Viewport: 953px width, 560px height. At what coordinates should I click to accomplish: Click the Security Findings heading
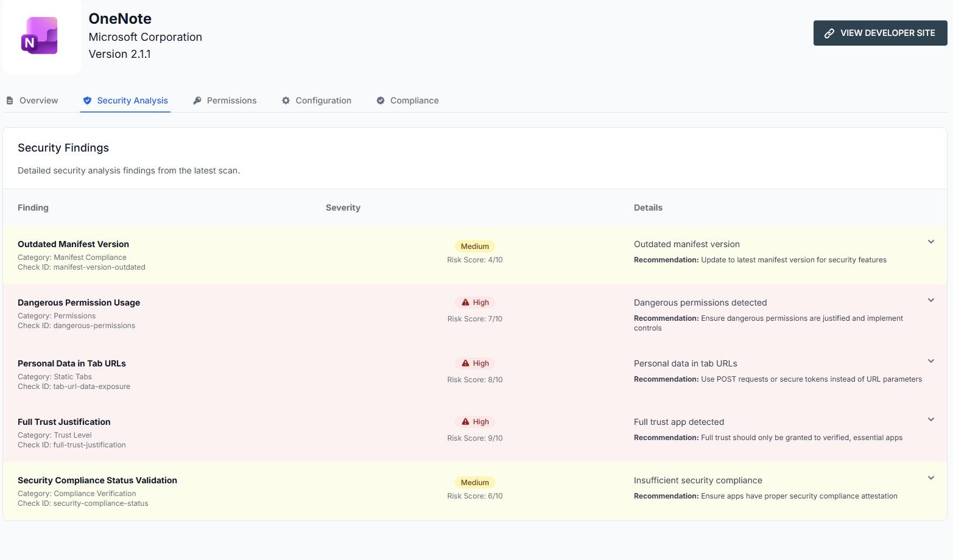[x=63, y=148]
